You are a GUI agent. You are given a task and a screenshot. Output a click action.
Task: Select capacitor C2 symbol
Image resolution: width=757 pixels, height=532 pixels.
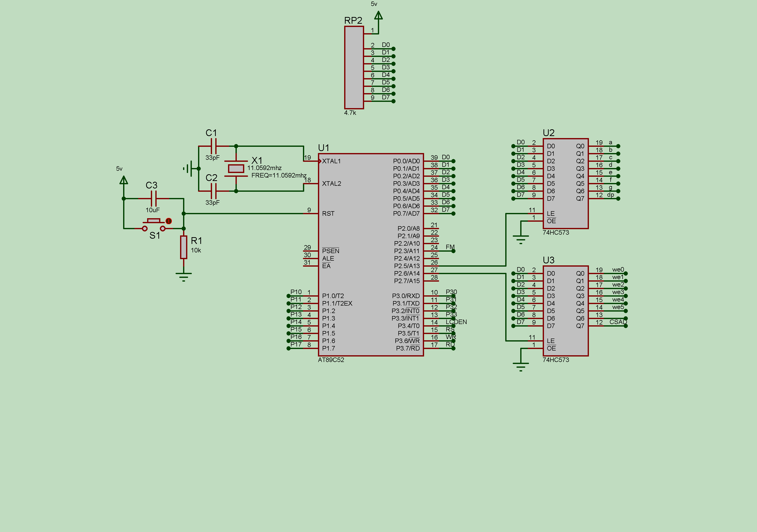[x=214, y=191]
